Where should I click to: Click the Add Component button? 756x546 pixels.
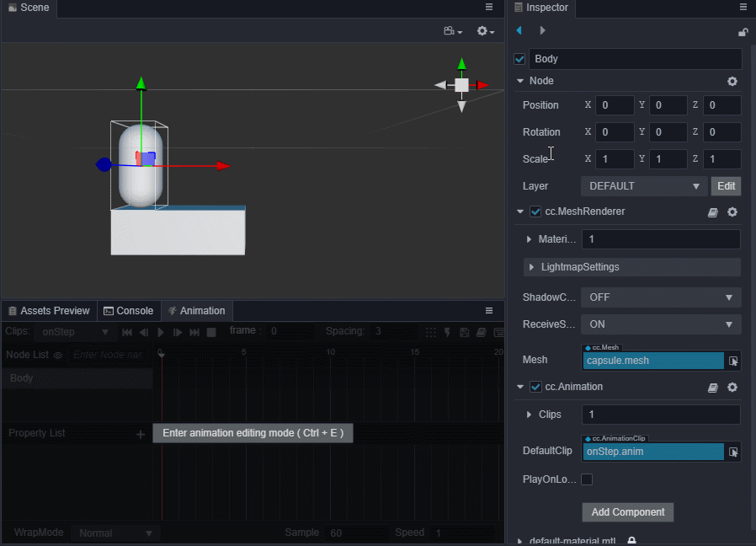tap(628, 512)
